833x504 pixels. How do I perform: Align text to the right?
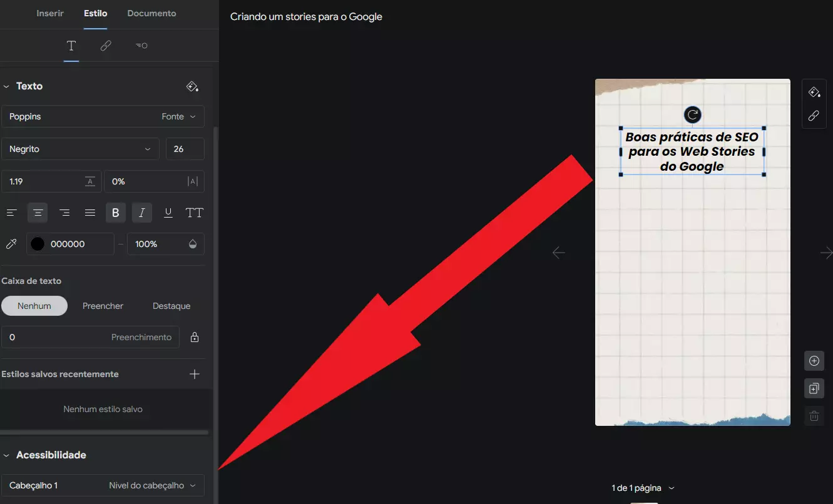pos(64,213)
